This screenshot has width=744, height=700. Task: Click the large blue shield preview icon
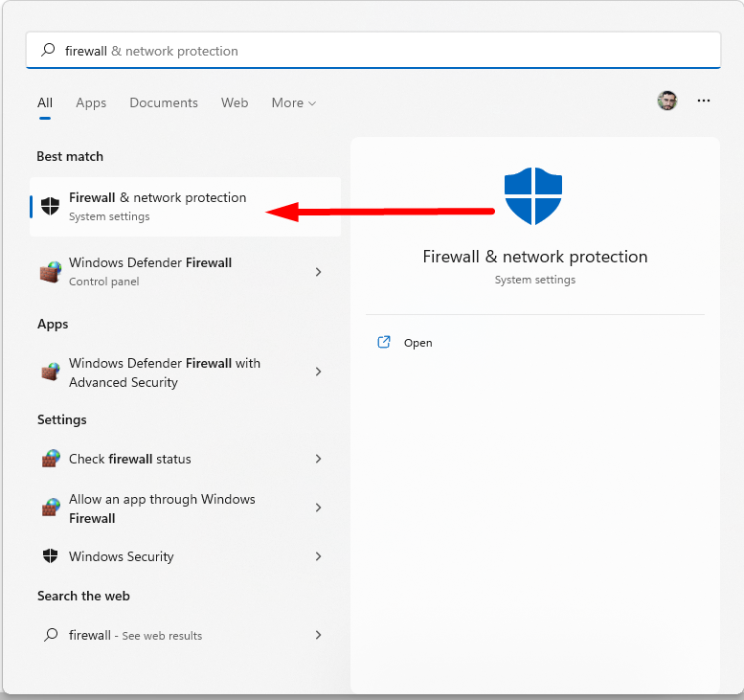click(x=533, y=196)
